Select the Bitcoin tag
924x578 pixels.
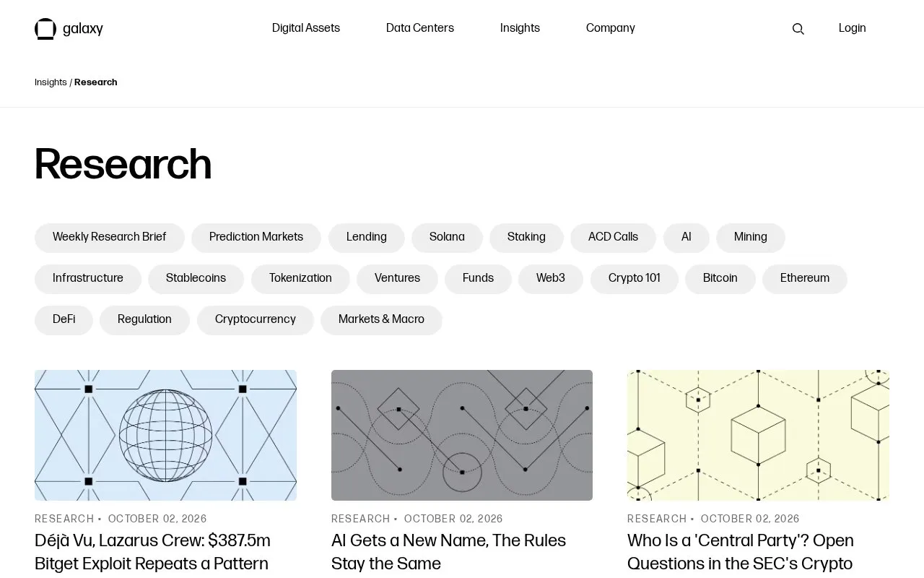[720, 279]
